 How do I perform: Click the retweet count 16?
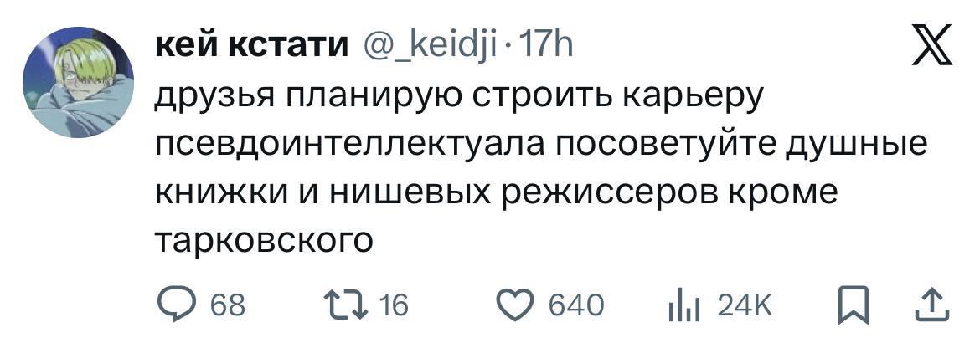(393, 306)
